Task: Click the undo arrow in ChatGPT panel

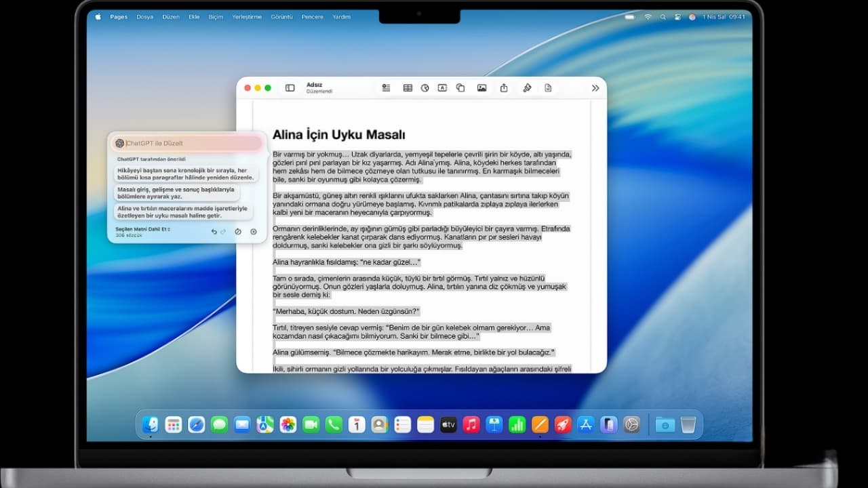Action: tap(214, 231)
